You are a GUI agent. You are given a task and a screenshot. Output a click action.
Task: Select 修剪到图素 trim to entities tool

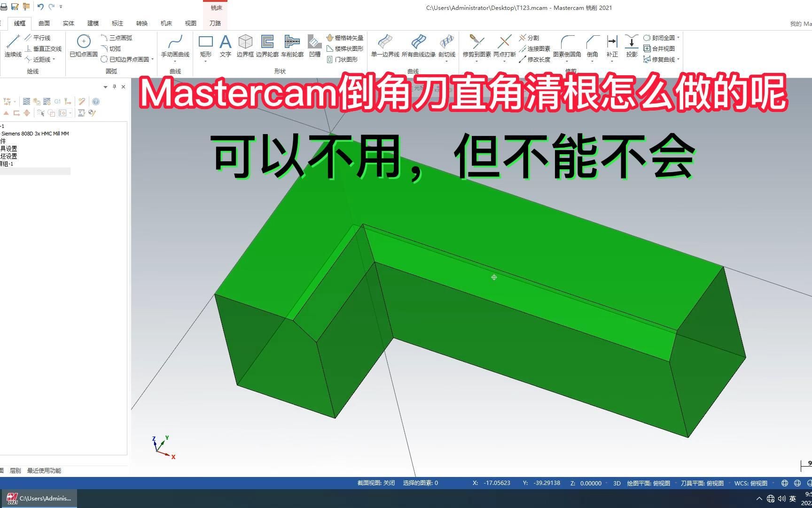(x=477, y=45)
